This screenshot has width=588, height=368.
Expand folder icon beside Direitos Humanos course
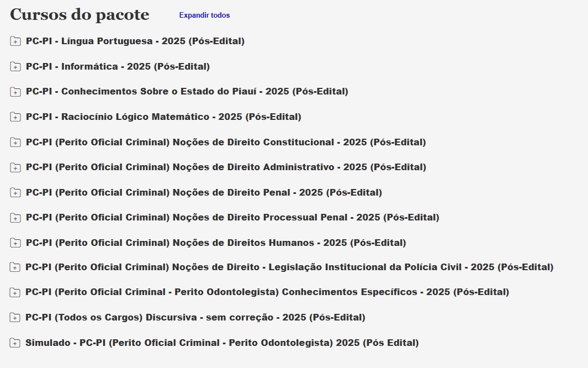pos(15,243)
